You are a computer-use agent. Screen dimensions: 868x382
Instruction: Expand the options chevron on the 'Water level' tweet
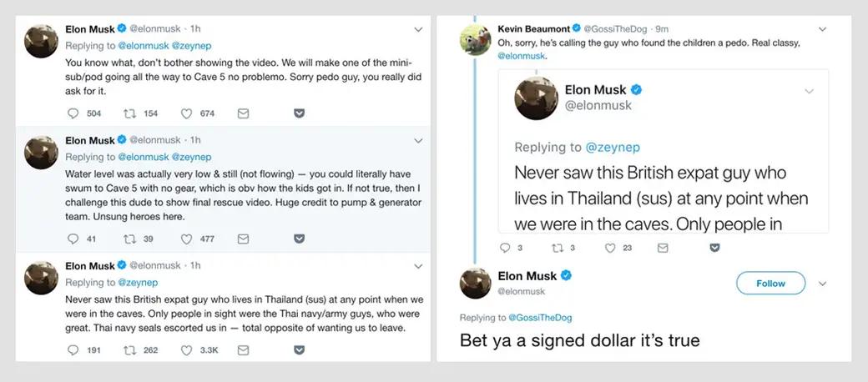tap(417, 140)
